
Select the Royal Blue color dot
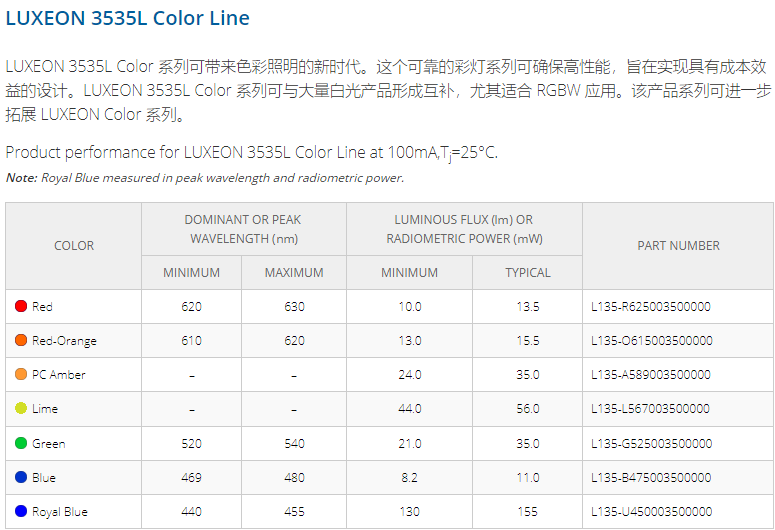(x=21, y=511)
